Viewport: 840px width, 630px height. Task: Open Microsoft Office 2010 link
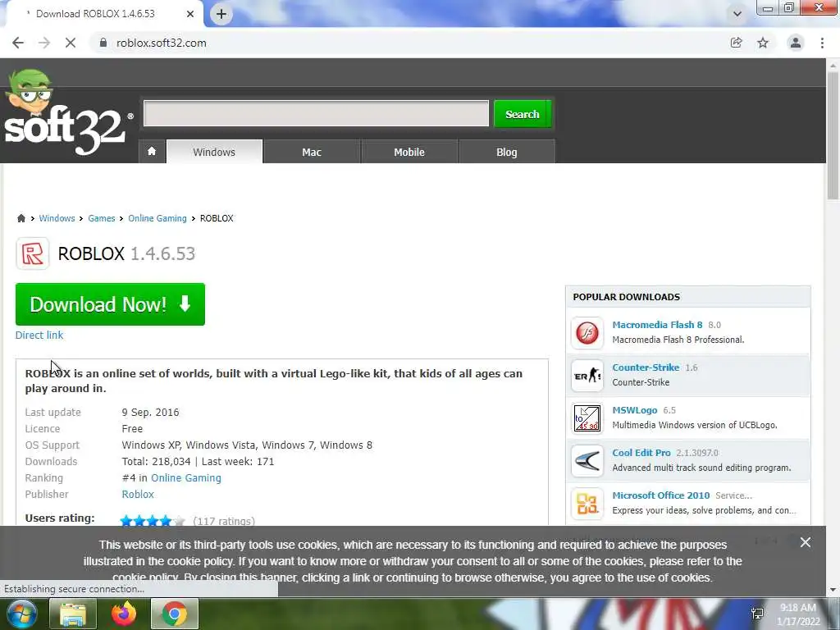coord(661,495)
